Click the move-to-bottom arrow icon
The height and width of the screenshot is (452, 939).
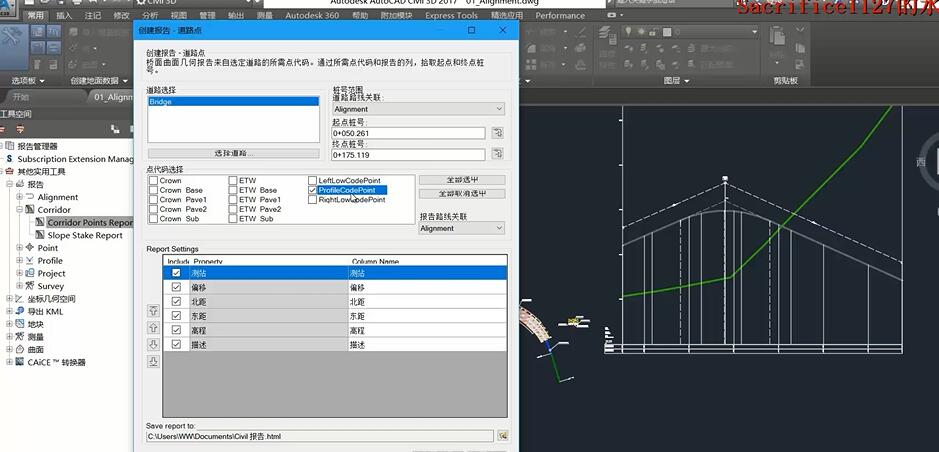click(153, 361)
